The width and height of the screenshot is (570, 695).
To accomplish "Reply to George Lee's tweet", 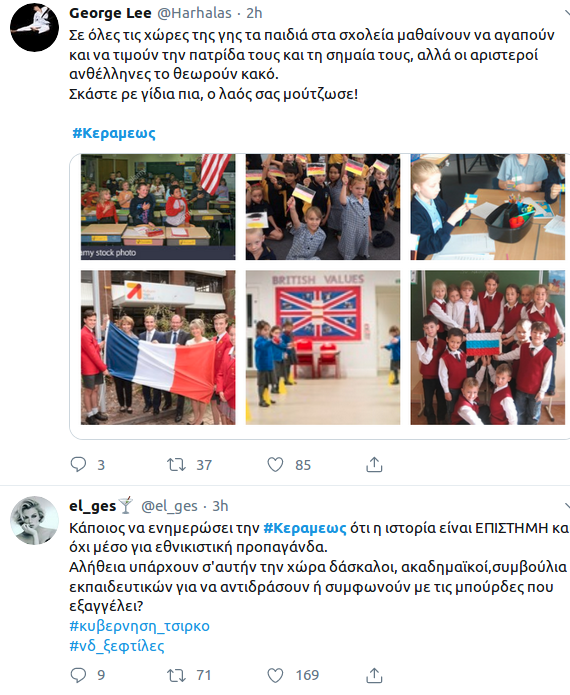I will pyautogui.click(x=78, y=465).
